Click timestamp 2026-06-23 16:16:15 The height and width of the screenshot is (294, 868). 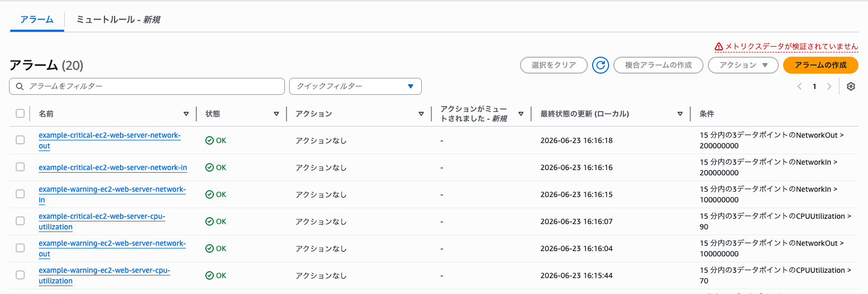click(576, 194)
